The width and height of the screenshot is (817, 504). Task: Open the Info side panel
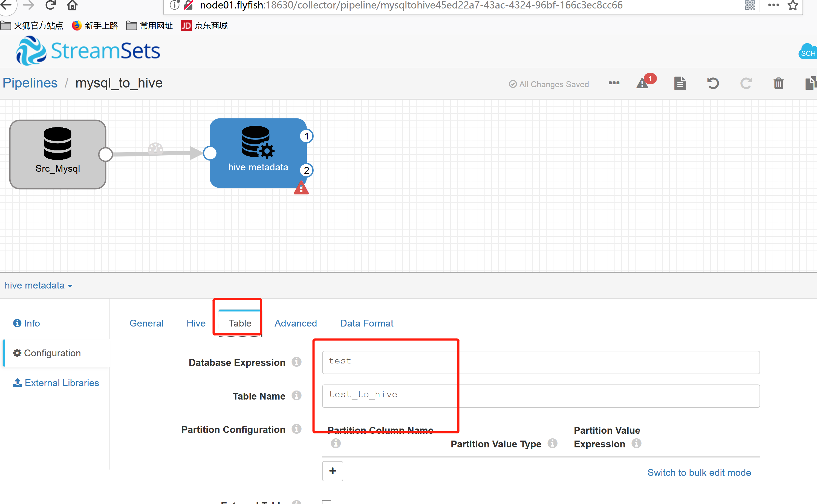tap(26, 323)
